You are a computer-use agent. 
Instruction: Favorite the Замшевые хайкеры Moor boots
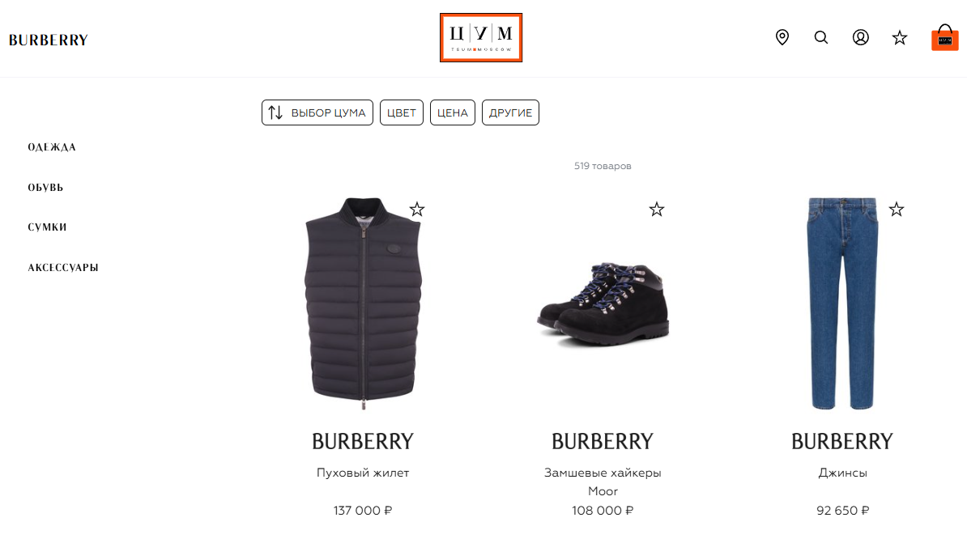657,210
